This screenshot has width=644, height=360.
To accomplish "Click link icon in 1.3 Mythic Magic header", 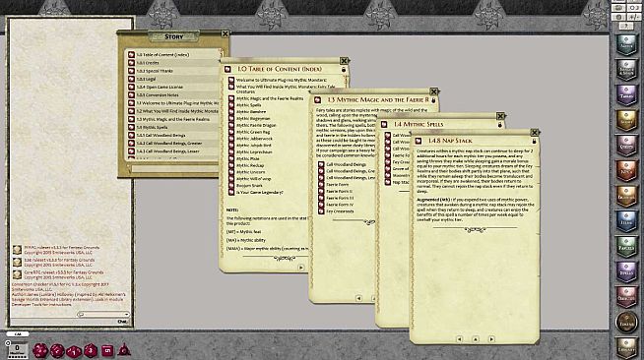I will click(317, 99).
